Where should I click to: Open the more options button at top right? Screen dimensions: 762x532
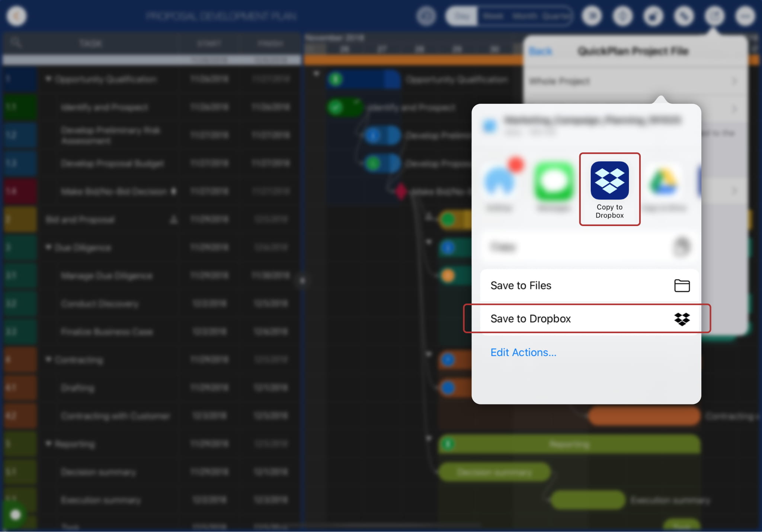745,16
